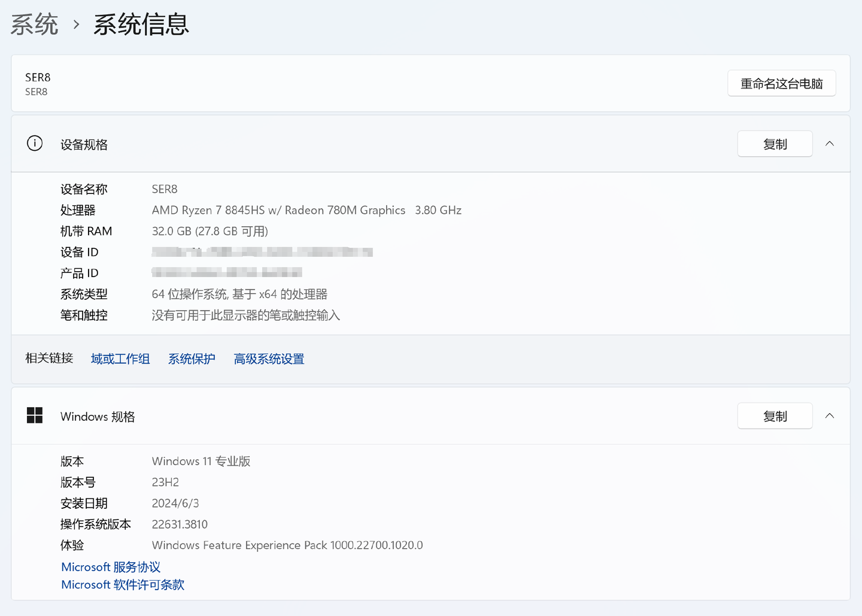This screenshot has height=616, width=862.
Task: Open the 高级系统设置 link
Action: 269,359
